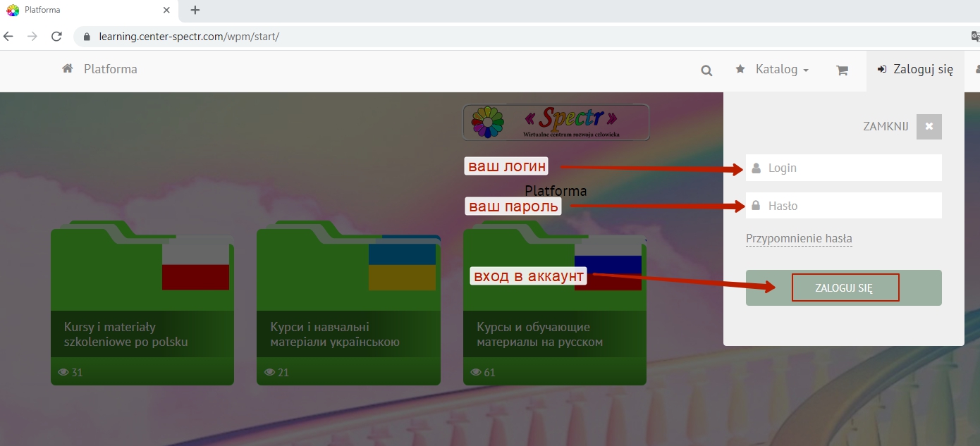Open the Platforma home link in navbar
The height and width of the screenshot is (446, 980).
click(x=100, y=69)
